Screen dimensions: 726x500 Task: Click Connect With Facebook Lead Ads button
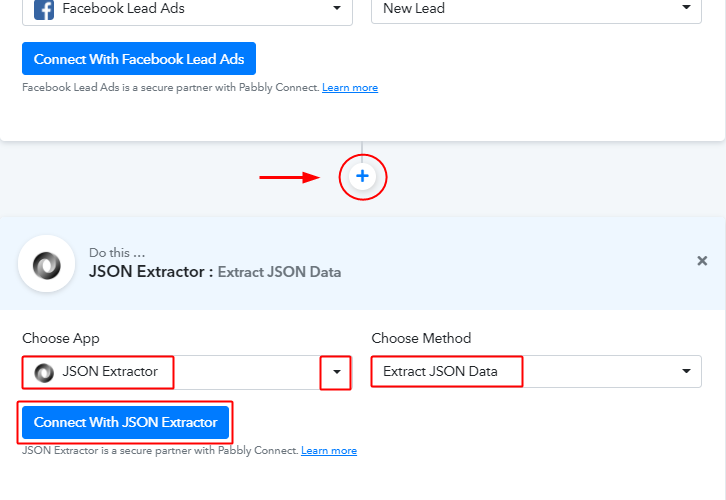pos(139,59)
